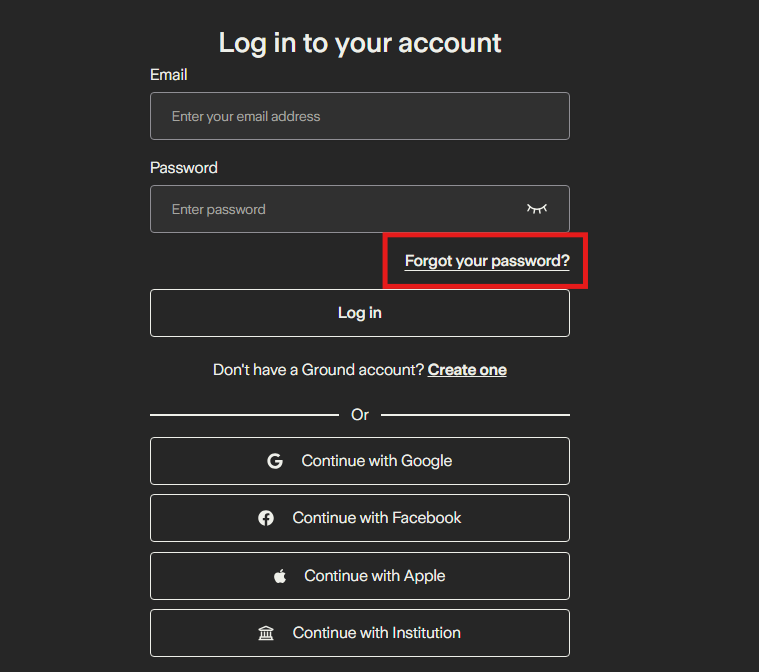Click the Email field label
759x672 pixels.
coord(168,75)
